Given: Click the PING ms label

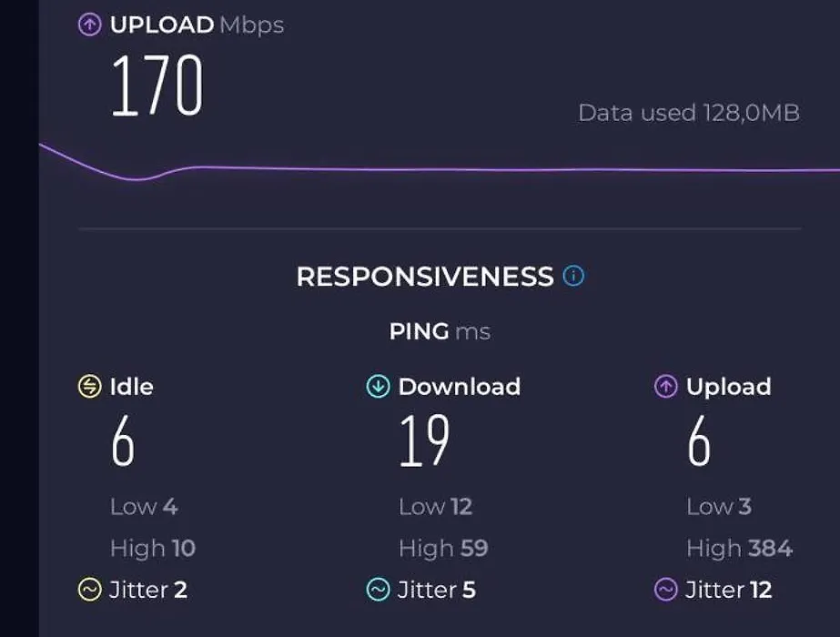Looking at the screenshot, I should 440,331.
